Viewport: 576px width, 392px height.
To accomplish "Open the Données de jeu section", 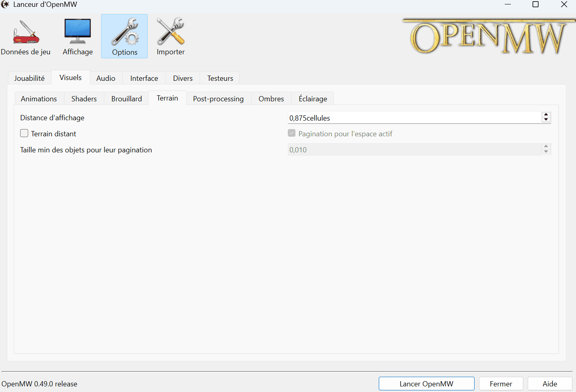I will pos(26,36).
